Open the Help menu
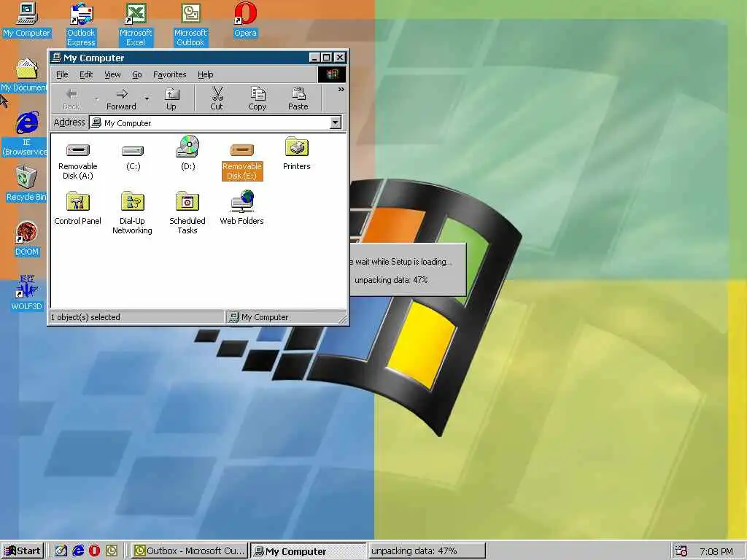 point(205,75)
